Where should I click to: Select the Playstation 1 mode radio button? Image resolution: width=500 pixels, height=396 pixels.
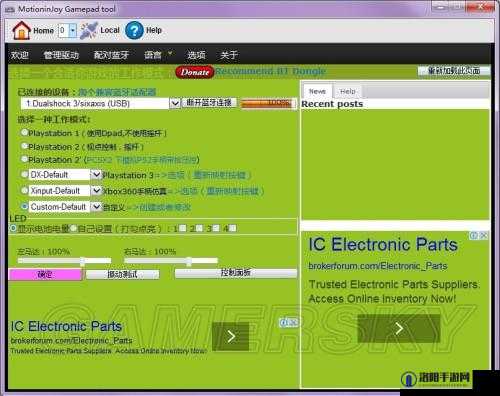(x=24, y=132)
